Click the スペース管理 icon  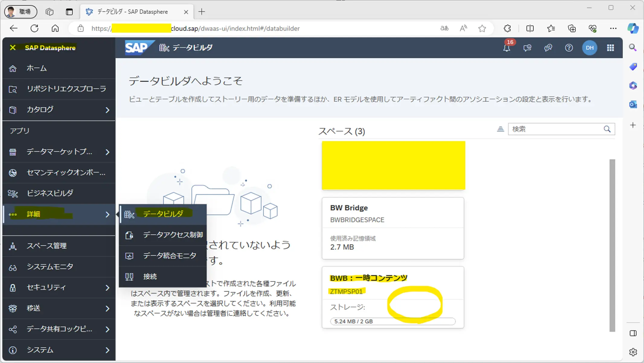[13, 246]
